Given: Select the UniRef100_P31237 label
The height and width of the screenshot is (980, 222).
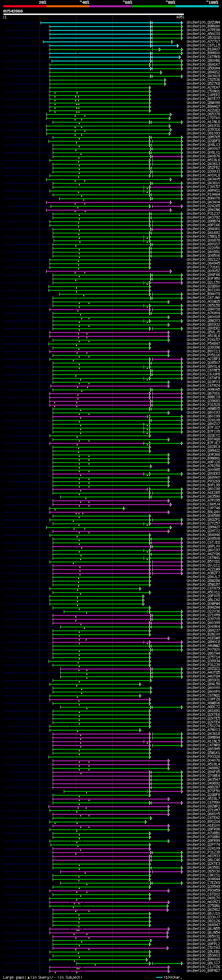Looking at the screenshot, I should click(x=203, y=214).
